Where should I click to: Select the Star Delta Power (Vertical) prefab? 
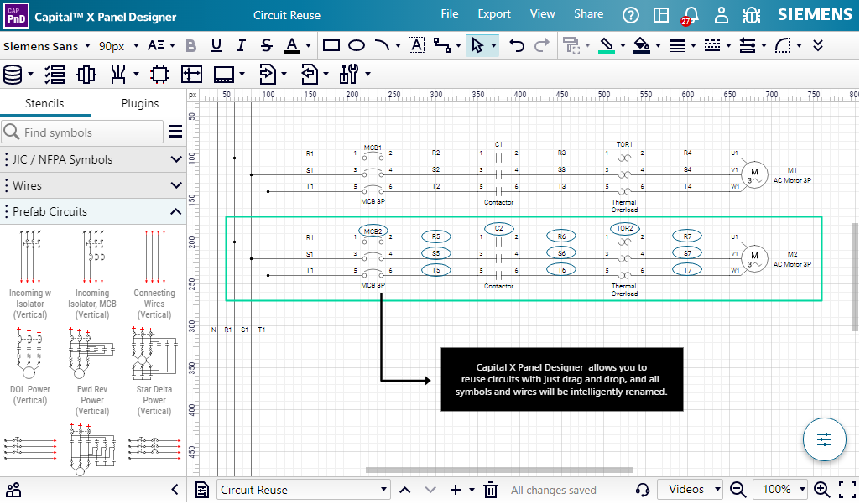[154, 372]
